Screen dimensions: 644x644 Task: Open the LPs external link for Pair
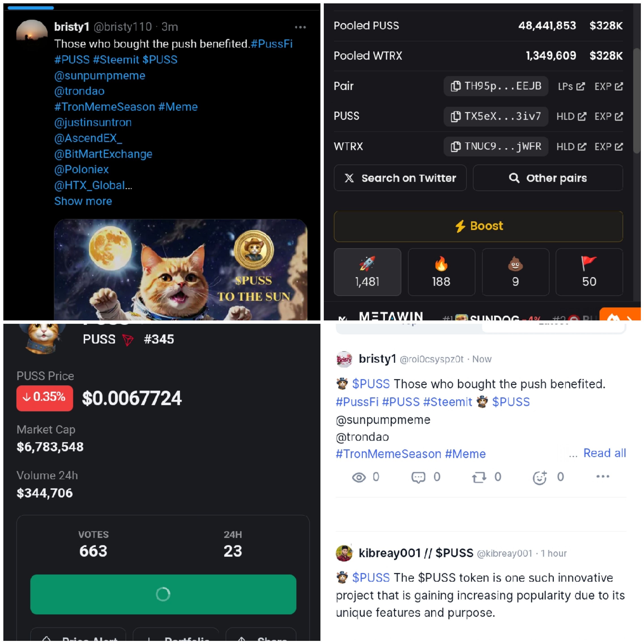click(x=571, y=86)
